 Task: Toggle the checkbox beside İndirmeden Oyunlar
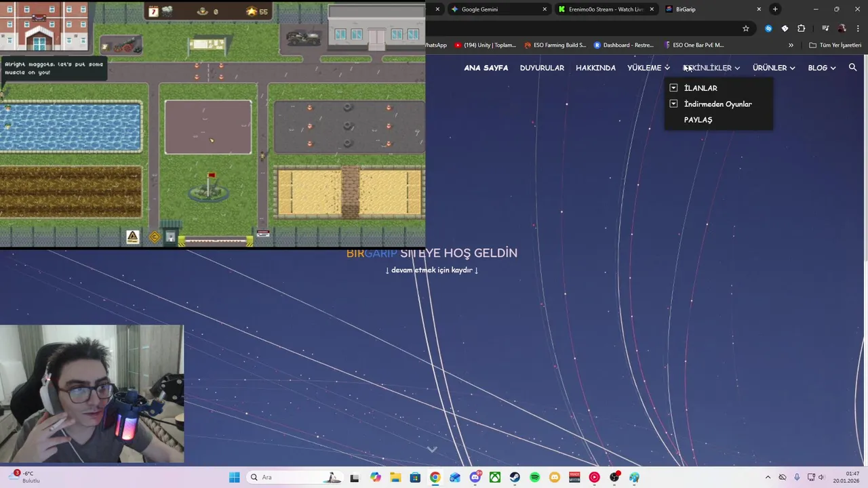(673, 104)
